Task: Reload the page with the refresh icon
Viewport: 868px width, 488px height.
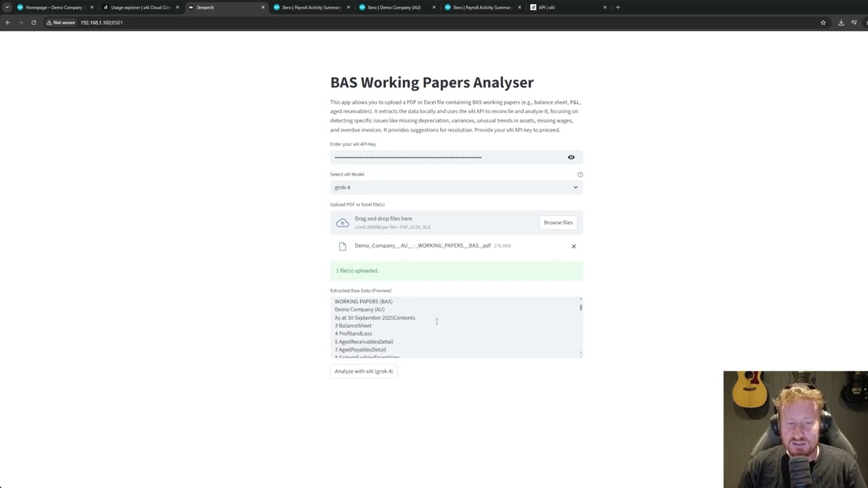Action: [33, 22]
